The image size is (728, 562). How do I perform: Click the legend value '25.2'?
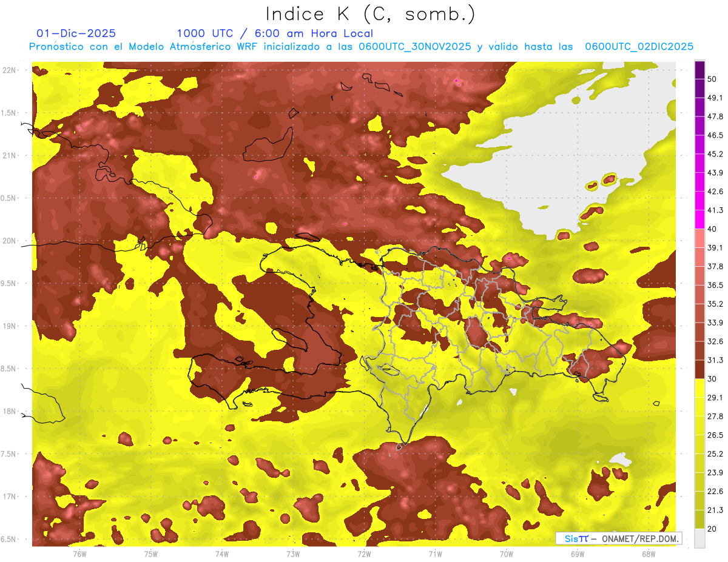pos(715,454)
